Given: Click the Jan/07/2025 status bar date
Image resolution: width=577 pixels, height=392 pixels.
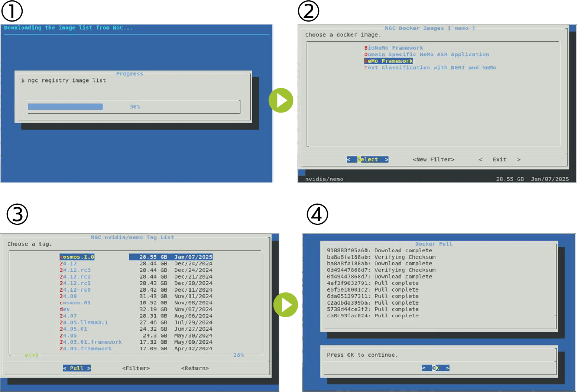Looking at the screenshot, I should [550, 179].
